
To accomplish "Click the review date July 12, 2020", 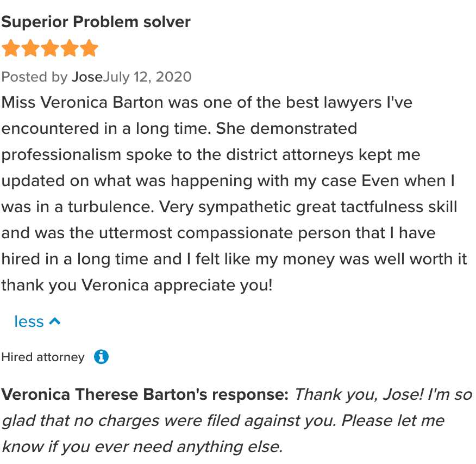I will click(x=147, y=77).
